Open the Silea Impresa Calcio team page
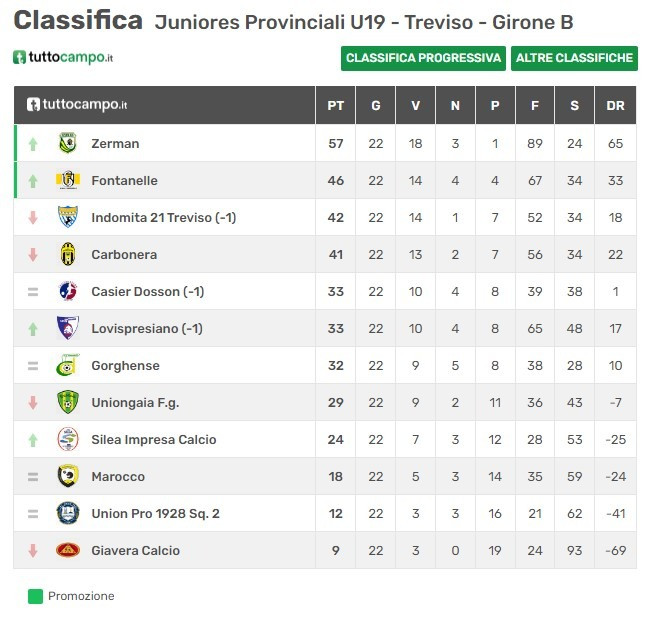 153,439
